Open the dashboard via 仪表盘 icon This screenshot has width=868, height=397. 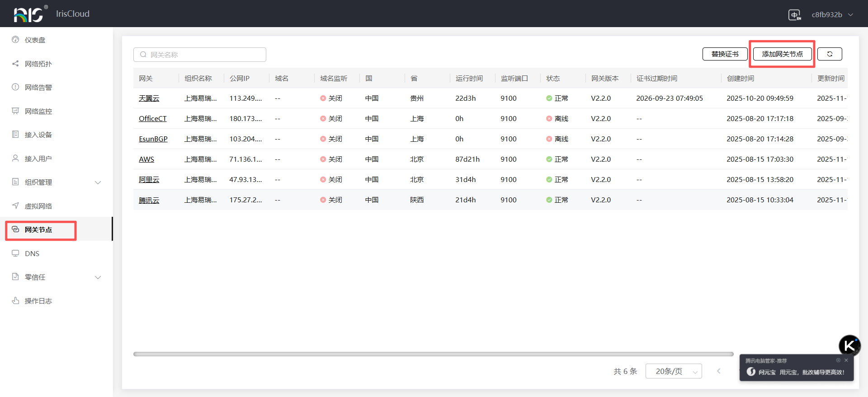coord(15,40)
